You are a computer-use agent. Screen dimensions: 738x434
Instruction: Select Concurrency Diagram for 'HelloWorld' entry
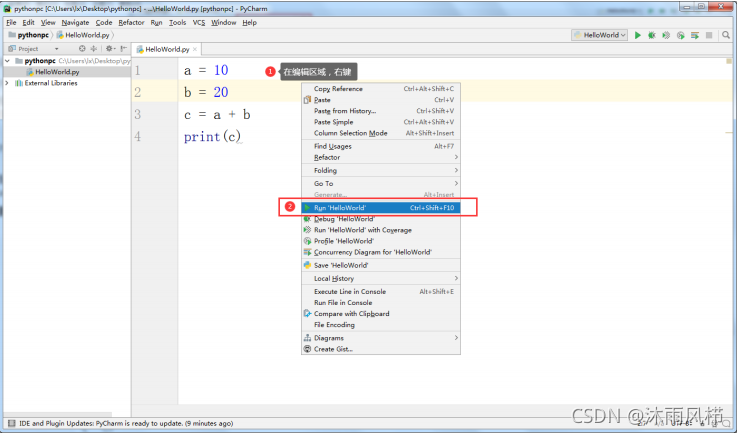click(381, 252)
